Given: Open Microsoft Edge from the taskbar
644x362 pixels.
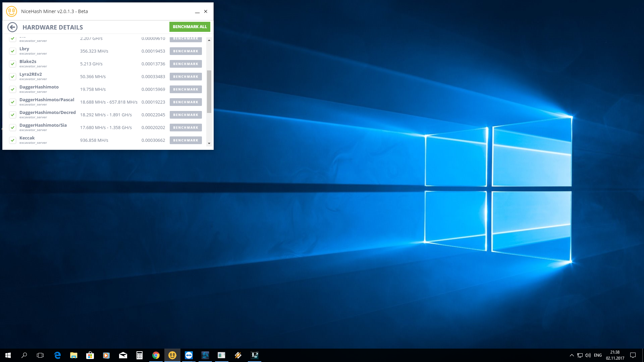Looking at the screenshot, I should coord(57,355).
